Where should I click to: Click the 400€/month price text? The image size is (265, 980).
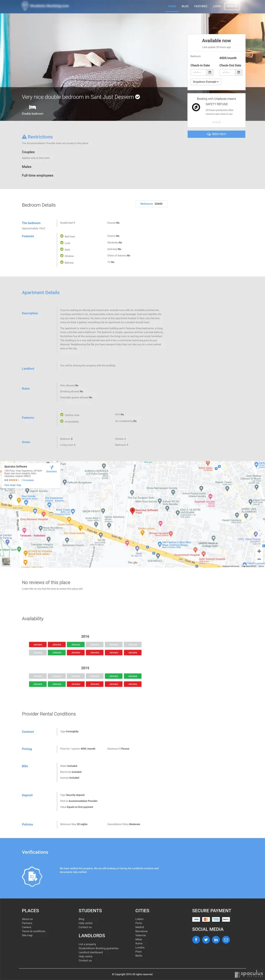pyautogui.click(x=228, y=58)
